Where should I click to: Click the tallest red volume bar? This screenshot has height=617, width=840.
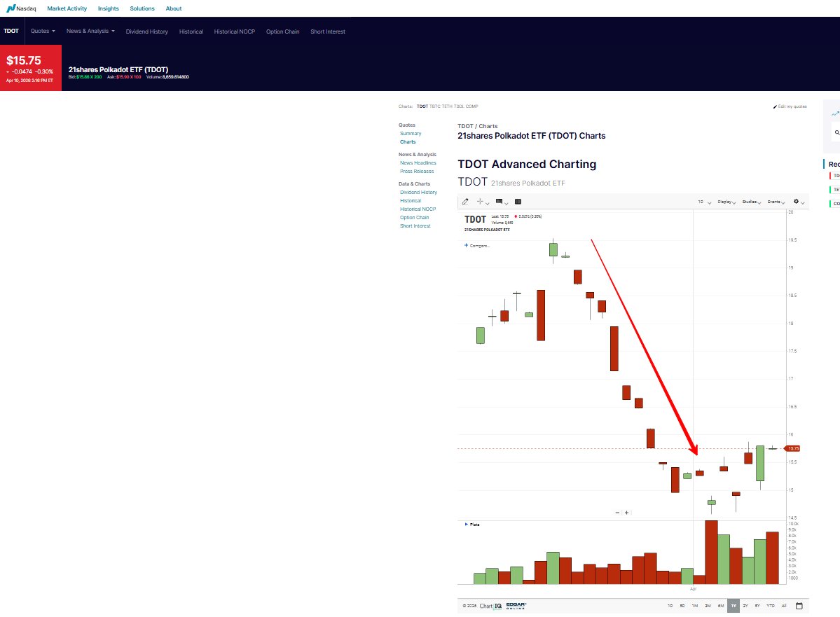(x=711, y=552)
